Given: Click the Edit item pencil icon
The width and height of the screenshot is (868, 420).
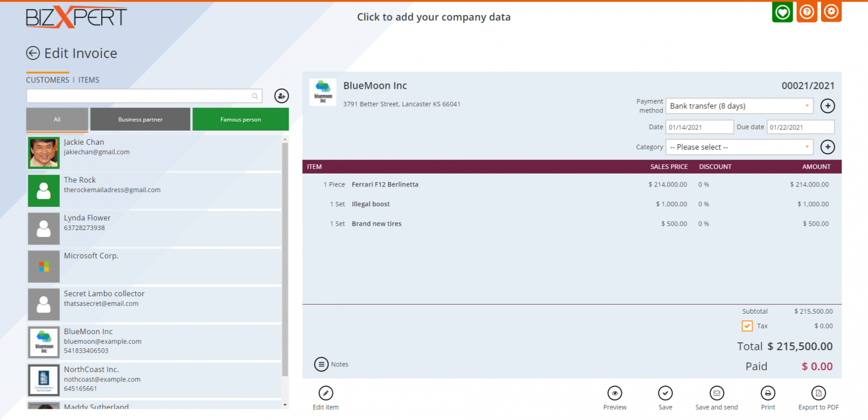Looking at the screenshot, I should coord(326,393).
